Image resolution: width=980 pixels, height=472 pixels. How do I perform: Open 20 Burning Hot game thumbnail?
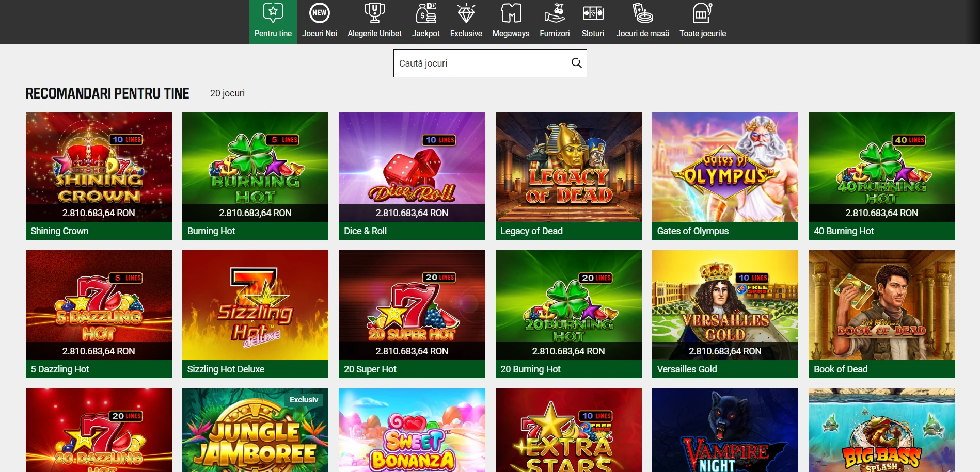pos(568,305)
